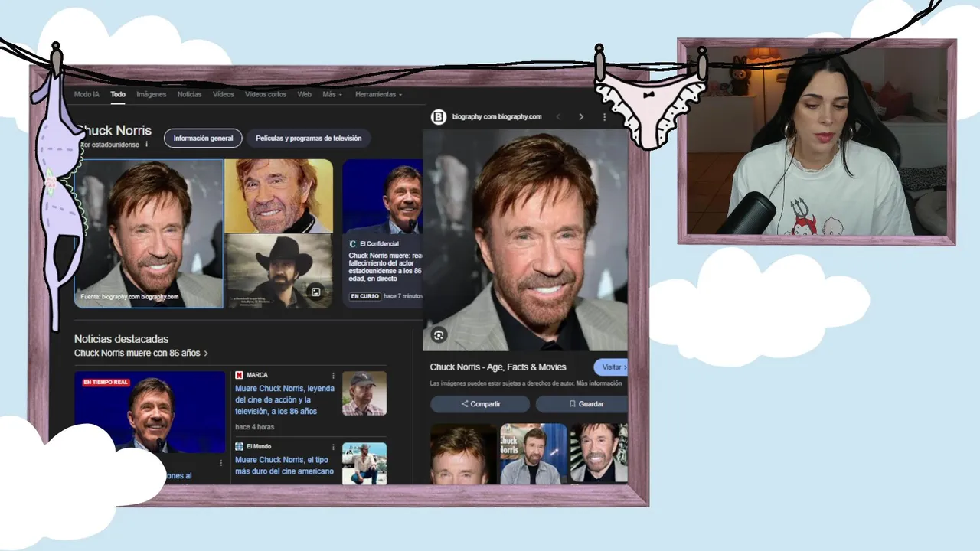Screen dimensions: 980x551
Task: Open the cowboy hat image thumbnail
Action: coord(279,271)
